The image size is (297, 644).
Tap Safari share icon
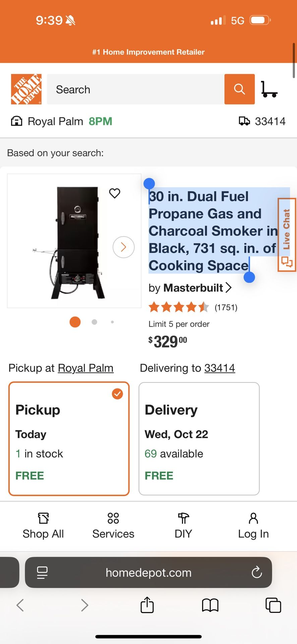[x=147, y=605]
